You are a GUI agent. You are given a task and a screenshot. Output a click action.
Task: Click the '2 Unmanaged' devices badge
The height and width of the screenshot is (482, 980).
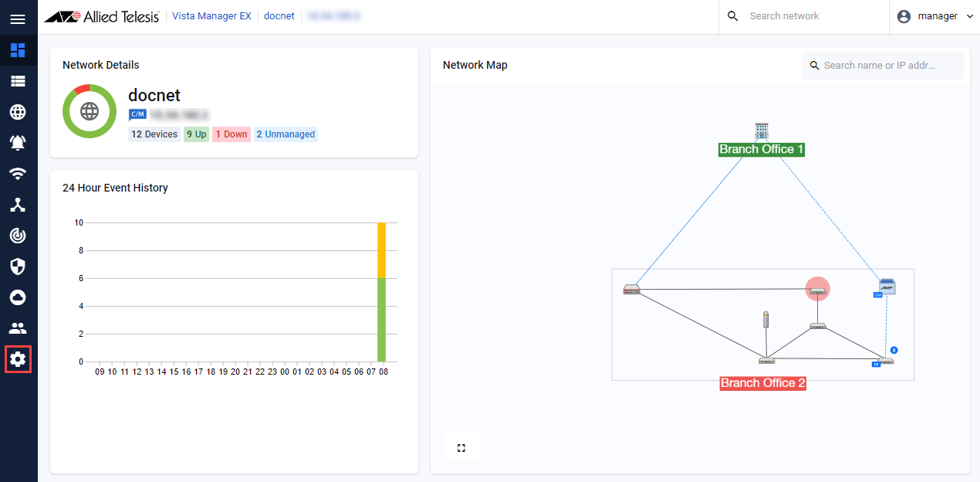[286, 134]
